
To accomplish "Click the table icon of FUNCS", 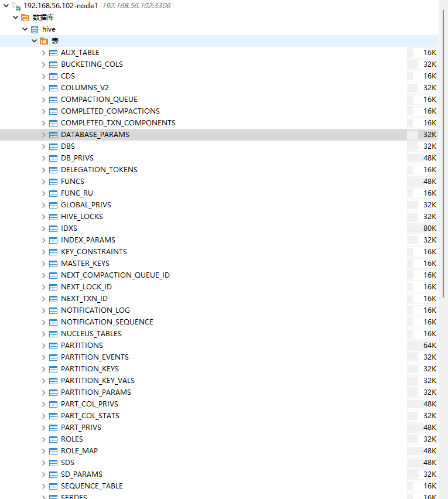I will coord(53,182).
